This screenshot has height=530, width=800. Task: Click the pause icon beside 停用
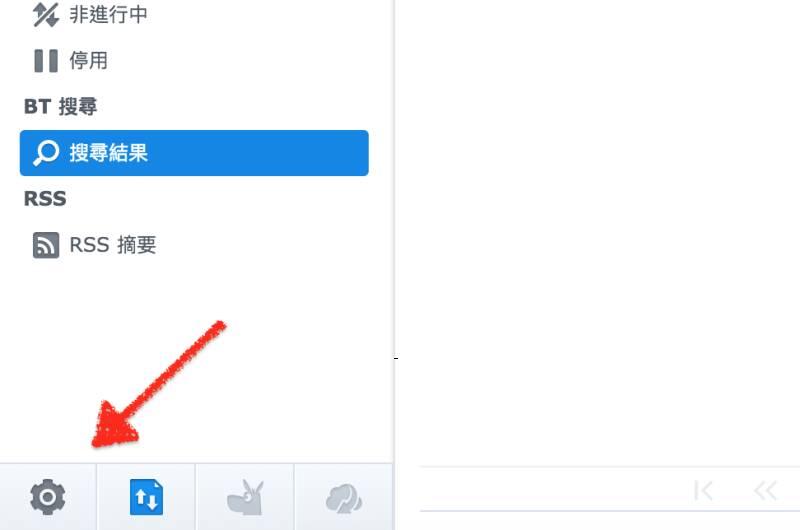[46, 61]
